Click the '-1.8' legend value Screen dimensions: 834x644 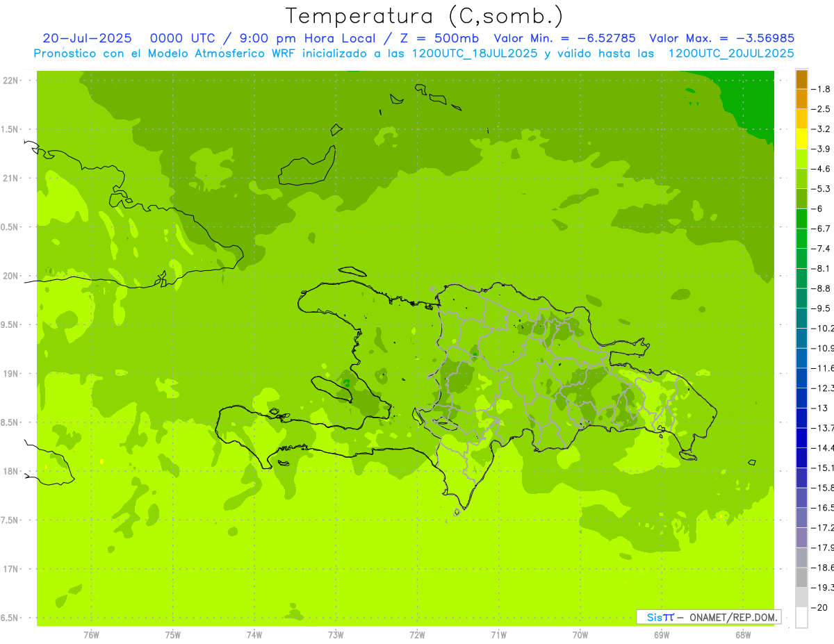point(821,89)
